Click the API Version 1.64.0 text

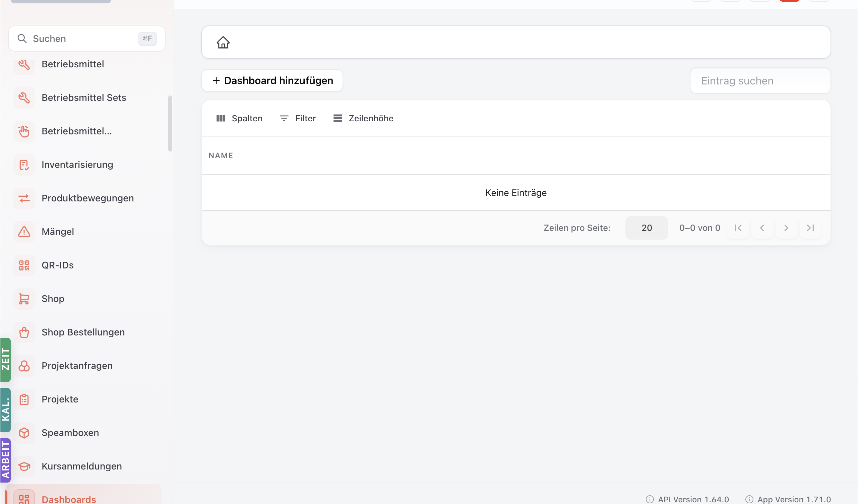click(x=693, y=499)
